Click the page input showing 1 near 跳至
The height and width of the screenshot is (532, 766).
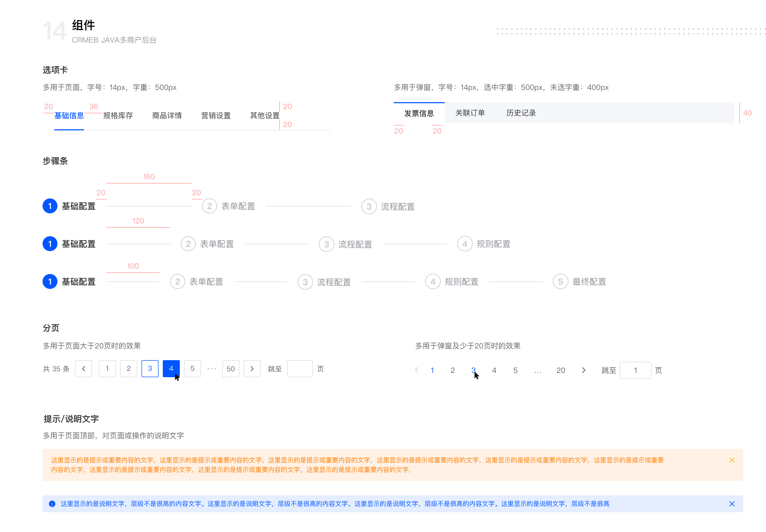click(x=635, y=370)
